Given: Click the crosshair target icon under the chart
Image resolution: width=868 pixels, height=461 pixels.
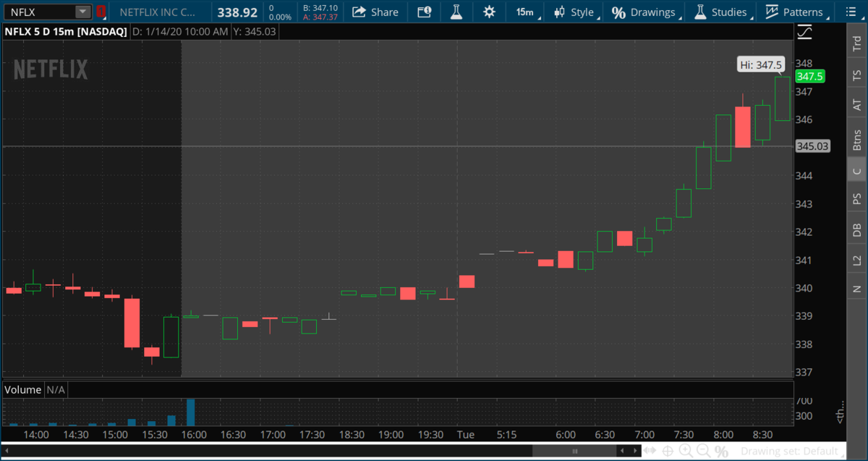Looking at the screenshot, I should 668,452.
